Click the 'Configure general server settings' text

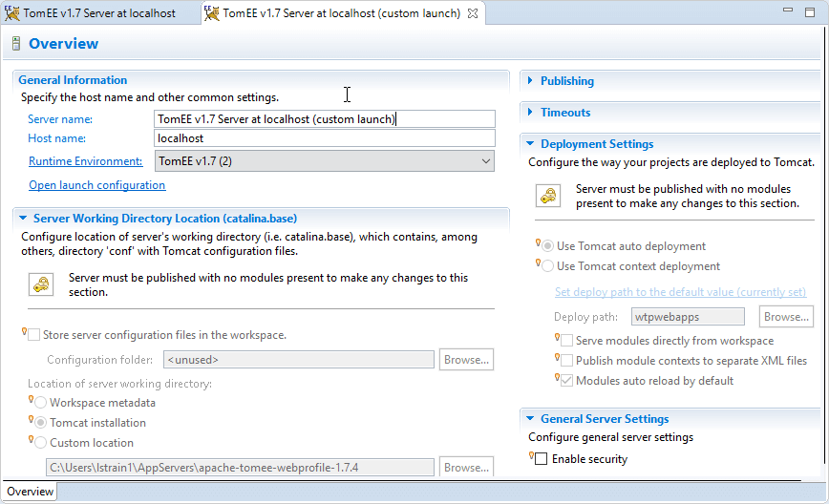[x=610, y=437]
